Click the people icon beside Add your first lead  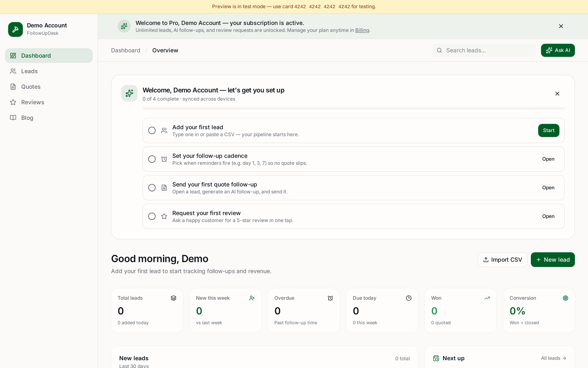[164, 130]
